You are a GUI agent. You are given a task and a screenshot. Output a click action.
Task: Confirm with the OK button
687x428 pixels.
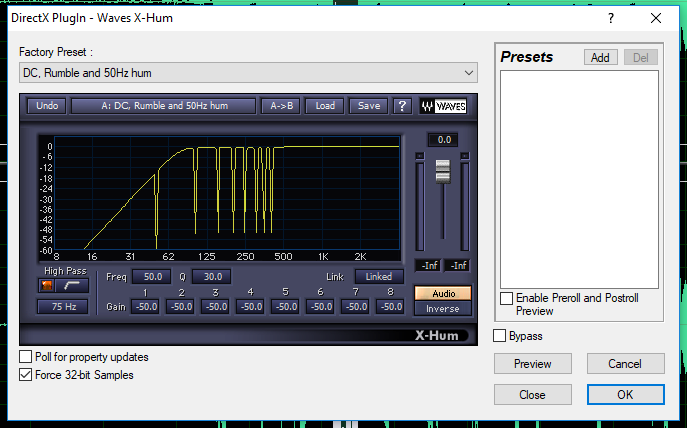(626, 395)
